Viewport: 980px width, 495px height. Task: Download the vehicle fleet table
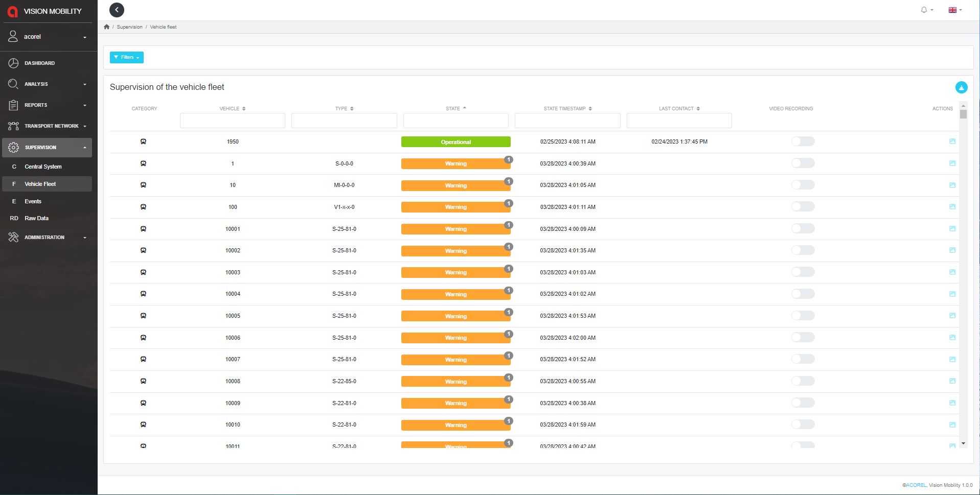[x=961, y=87]
